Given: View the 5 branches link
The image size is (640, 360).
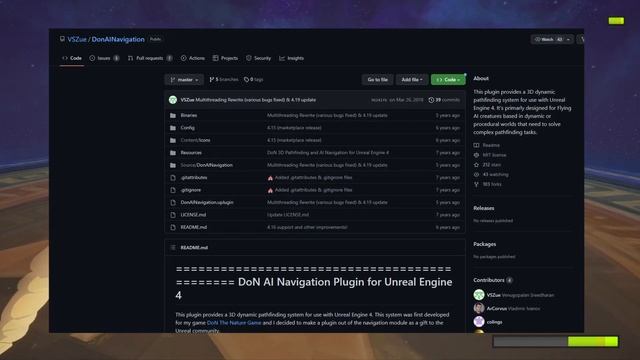Looking at the screenshot, I should click(224, 80).
